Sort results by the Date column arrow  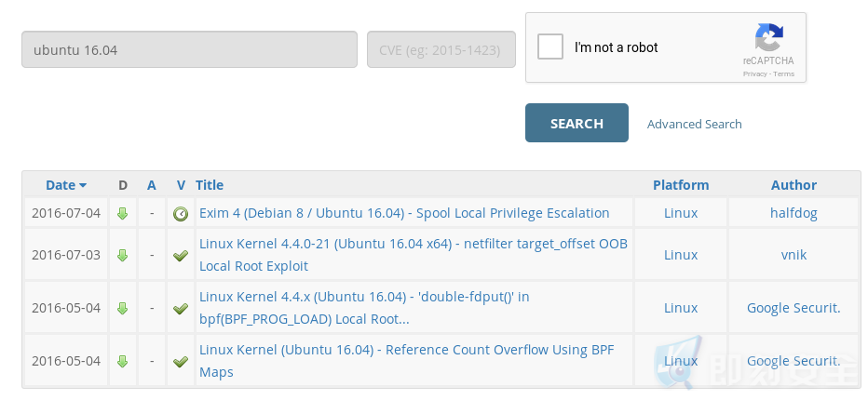[83, 185]
